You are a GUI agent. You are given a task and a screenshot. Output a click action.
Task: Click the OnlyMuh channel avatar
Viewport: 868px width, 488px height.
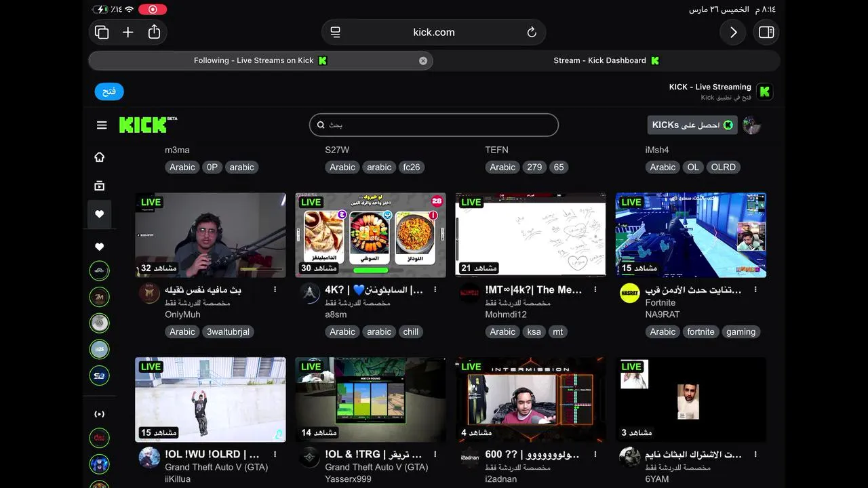coord(149,293)
